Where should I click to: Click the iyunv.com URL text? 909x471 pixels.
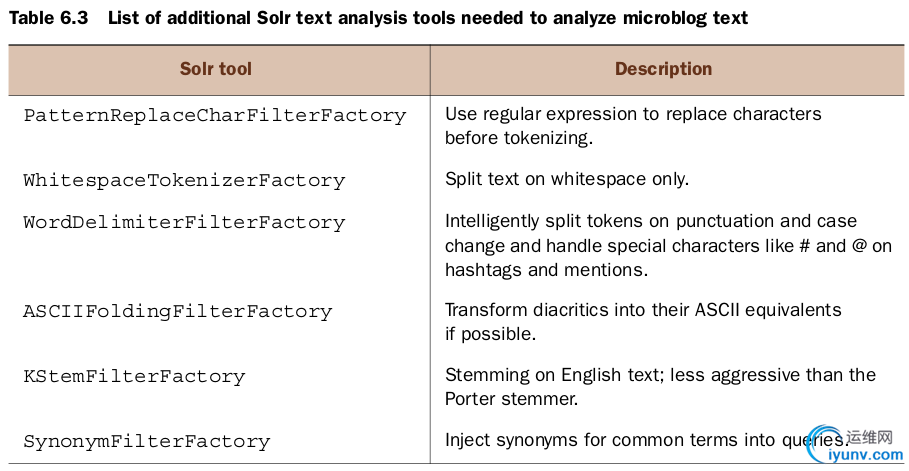(866, 455)
